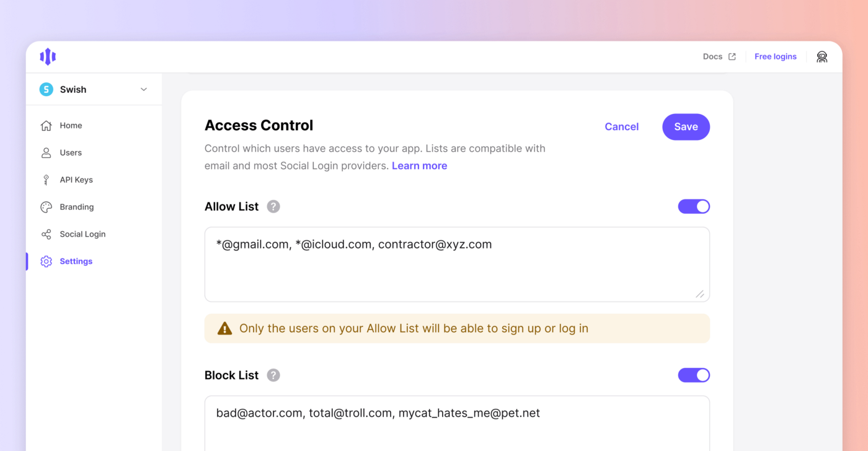Click inside the Allow List text field
868x451 pixels.
[457, 263]
